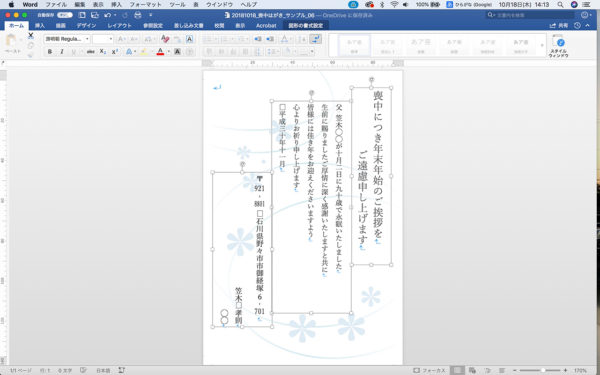
Task: Click the 石川県野々市市 address text box
Action: click(242, 249)
